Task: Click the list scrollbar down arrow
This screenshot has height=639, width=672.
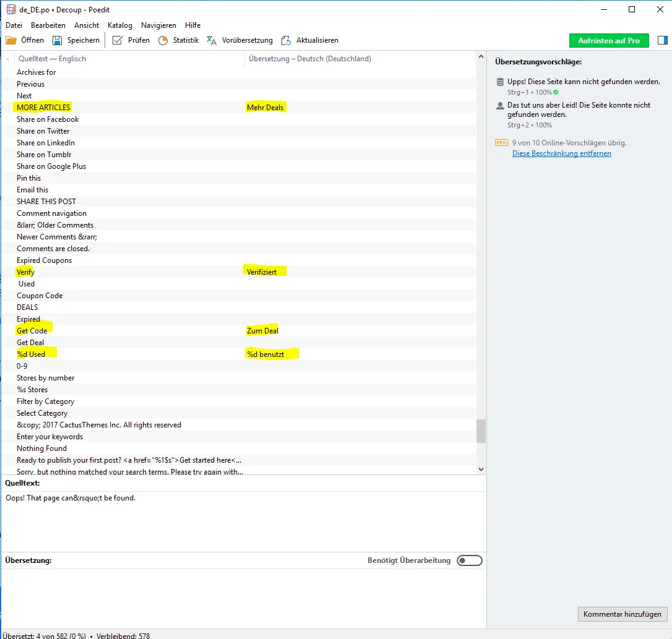Action: pos(481,470)
